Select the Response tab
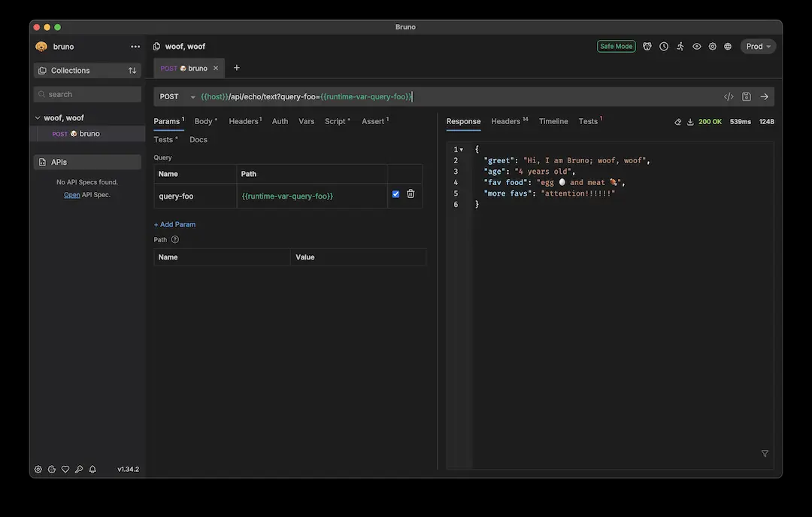This screenshot has width=812, height=517. click(463, 121)
